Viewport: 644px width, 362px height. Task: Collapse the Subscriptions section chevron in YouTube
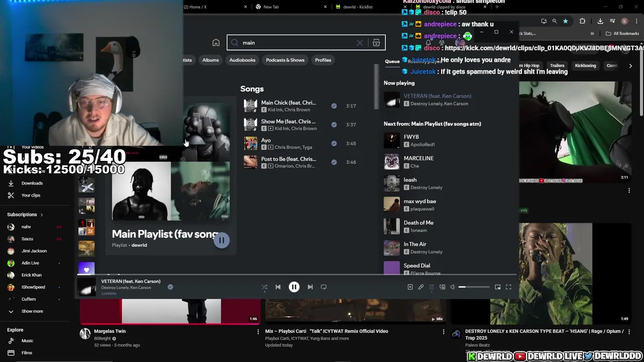click(x=41, y=215)
